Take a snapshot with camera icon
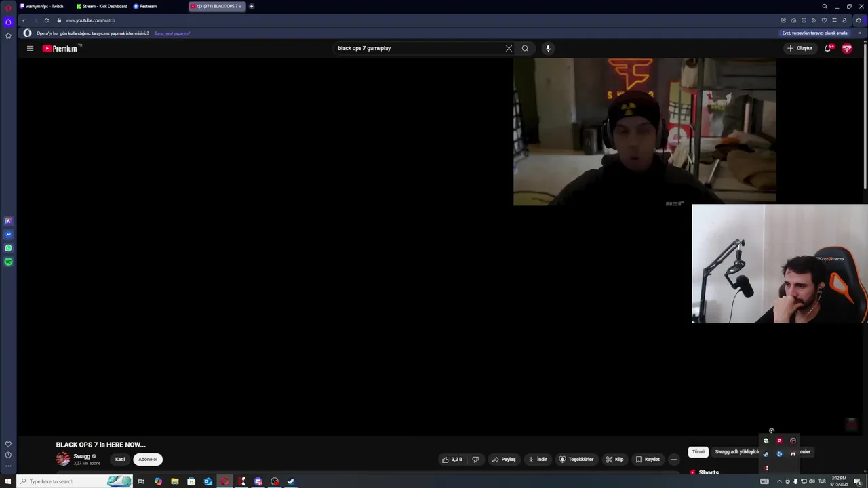Image resolution: width=868 pixels, height=488 pixels. point(793,20)
